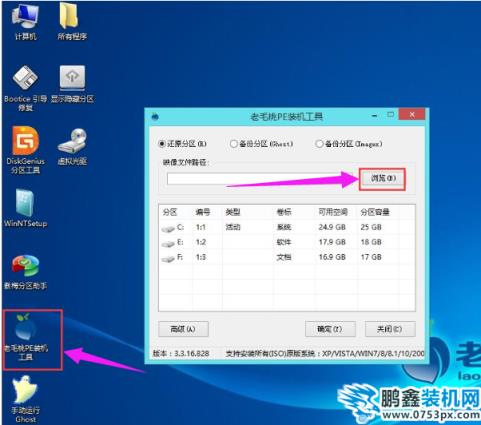This screenshot has height=425, width=481.
Task: Open the 计算机 desktop icon
Action: (25, 23)
